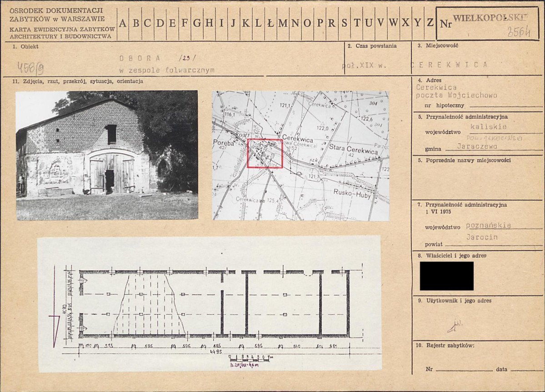Click the Cerekwica map image
This screenshot has width=545, height=392.
(300, 156)
